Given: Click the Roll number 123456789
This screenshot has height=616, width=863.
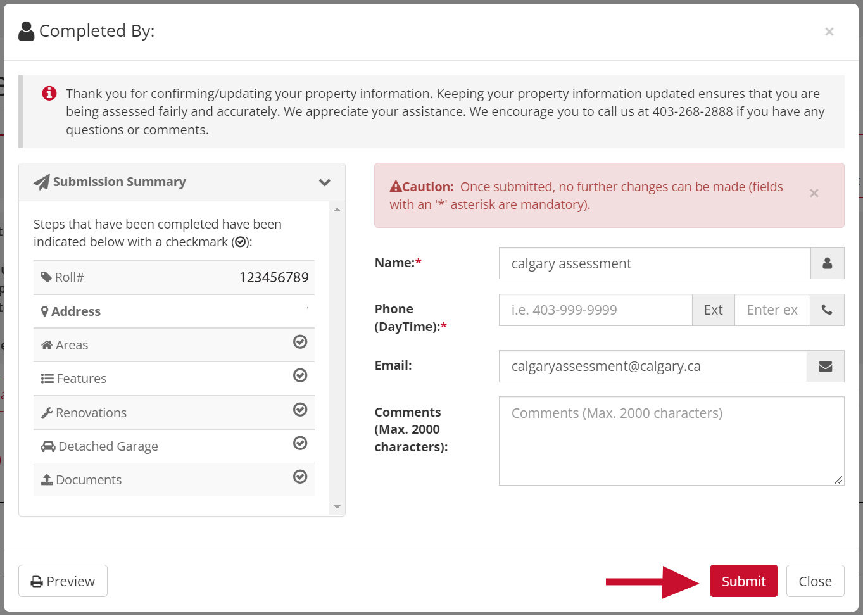Looking at the screenshot, I should click(274, 277).
